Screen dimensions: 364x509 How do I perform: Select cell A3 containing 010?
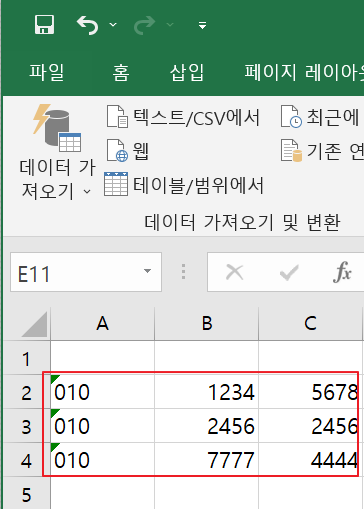tap(103, 426)
